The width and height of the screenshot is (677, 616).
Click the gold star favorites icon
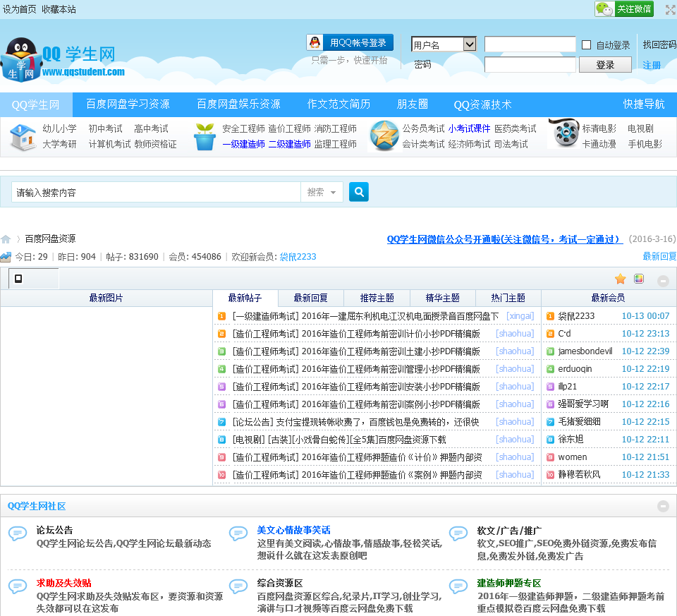pos(620,279)
